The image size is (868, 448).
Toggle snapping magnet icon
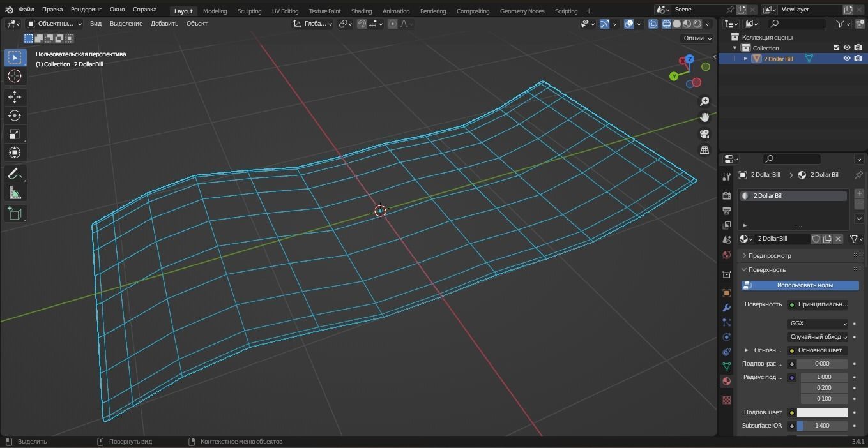coord(362,24)
